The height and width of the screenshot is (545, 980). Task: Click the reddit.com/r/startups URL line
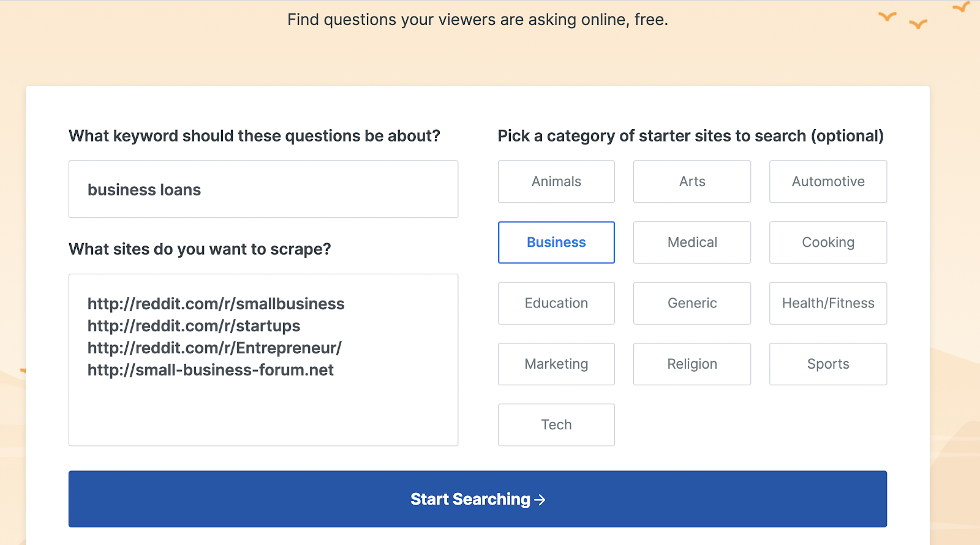pos(194,326)
